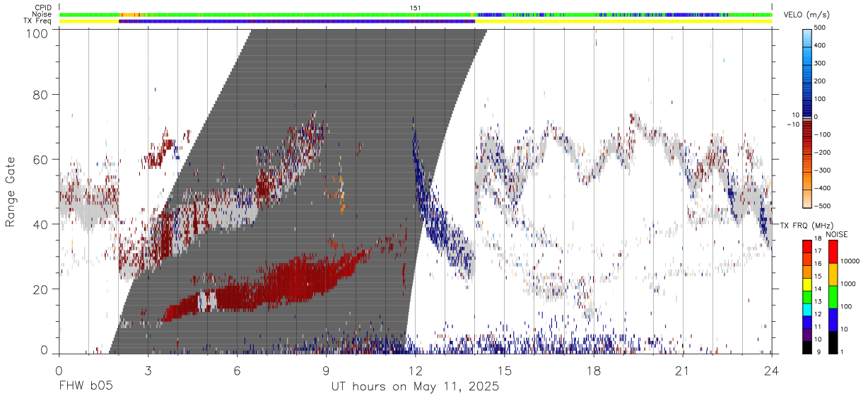The height and width of the screenshot is (401, 868).
Task: Click the y-axis tick label '60'
Action: pyautogui.click(x=41, y=159)
